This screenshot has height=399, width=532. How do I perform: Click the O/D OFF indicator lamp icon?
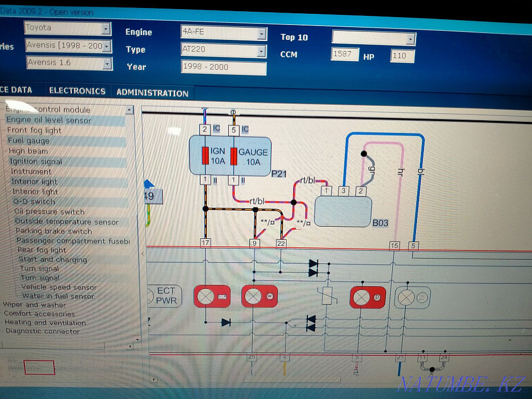pyautogui.click(x=413, y=298)
